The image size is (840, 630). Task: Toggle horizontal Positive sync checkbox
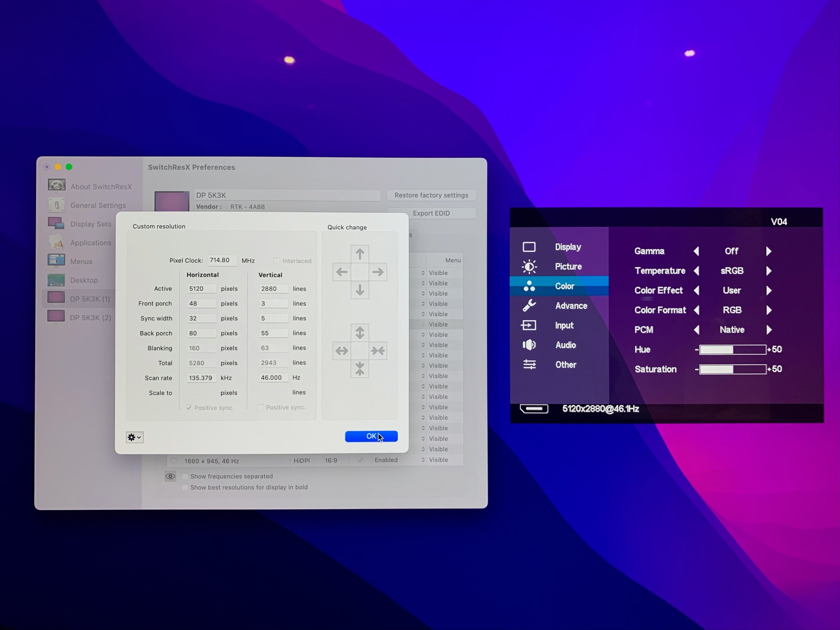pos(189,408)
